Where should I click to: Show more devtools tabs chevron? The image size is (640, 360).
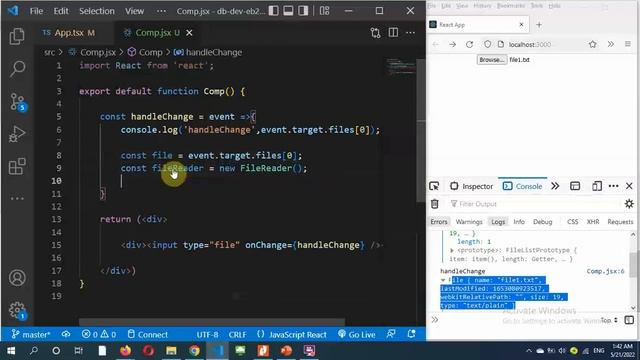[x=555, y=186]
